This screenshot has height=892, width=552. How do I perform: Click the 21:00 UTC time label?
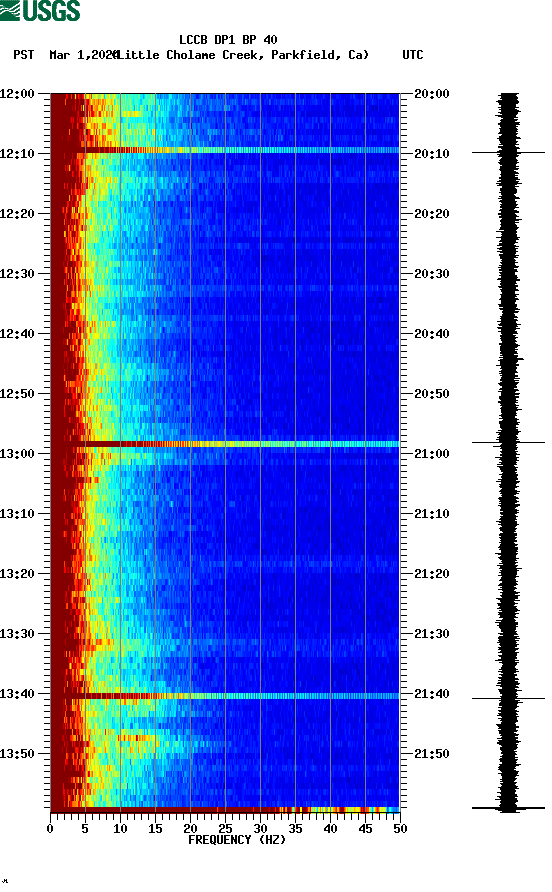pyautogui.click(x=431, y=453)
